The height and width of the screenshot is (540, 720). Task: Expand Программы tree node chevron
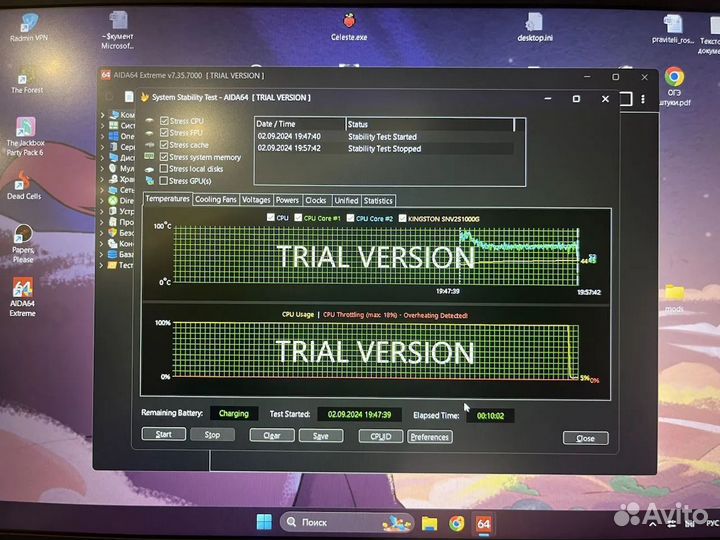102,222
